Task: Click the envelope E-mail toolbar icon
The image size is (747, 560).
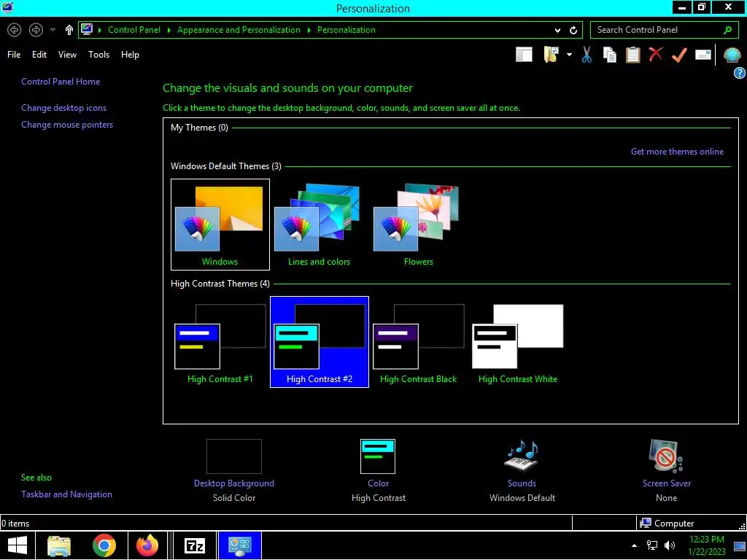Action: click(x=703, y=55)
